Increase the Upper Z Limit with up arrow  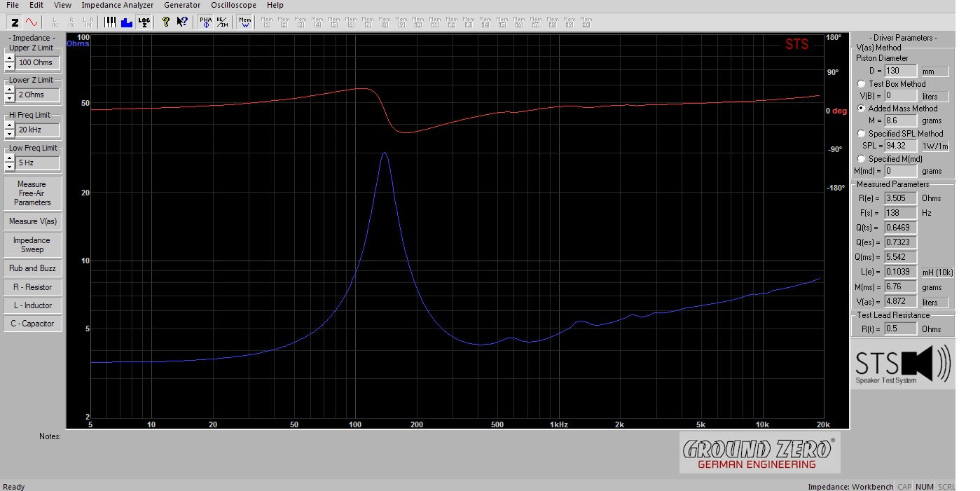pyautogui.click(x=9, y=59)
